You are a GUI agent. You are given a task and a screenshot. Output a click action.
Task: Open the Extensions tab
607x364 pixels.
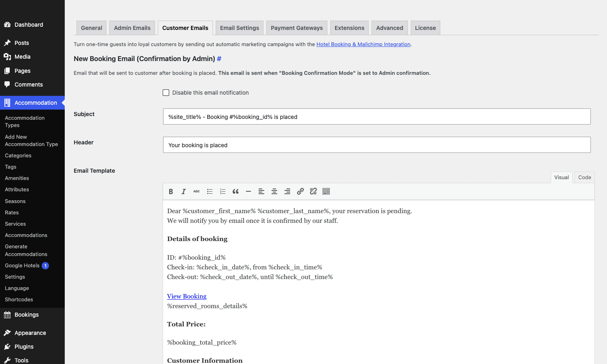coord(349,28)
